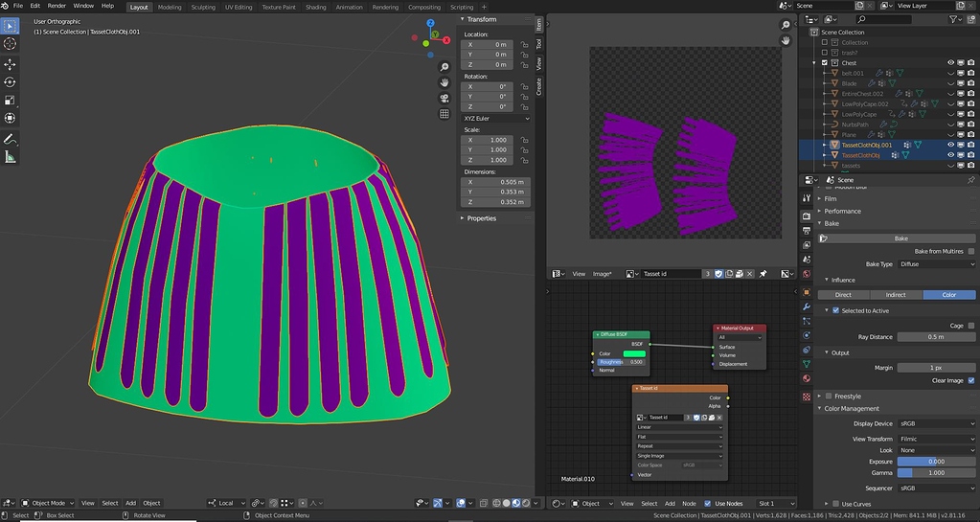980x522 pixels.
Task: Open the Object Mode dropdown
Action: point(48,503)
